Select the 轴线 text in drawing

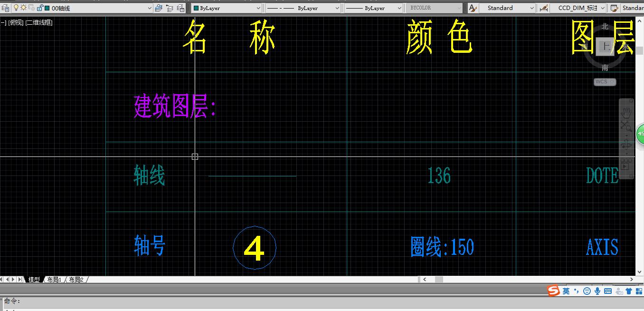[149, 175]
